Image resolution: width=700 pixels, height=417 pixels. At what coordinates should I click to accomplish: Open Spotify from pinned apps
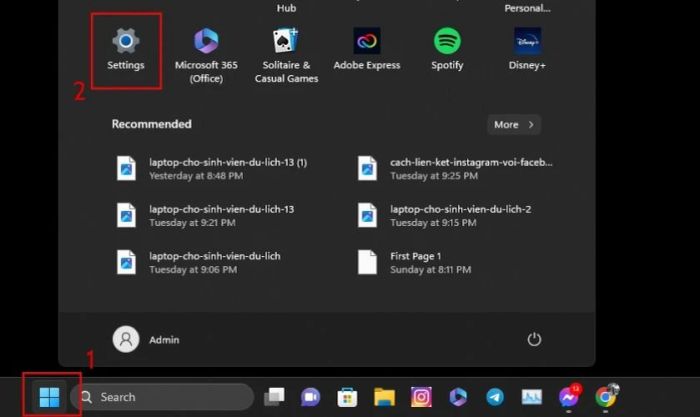click(447, 50)
